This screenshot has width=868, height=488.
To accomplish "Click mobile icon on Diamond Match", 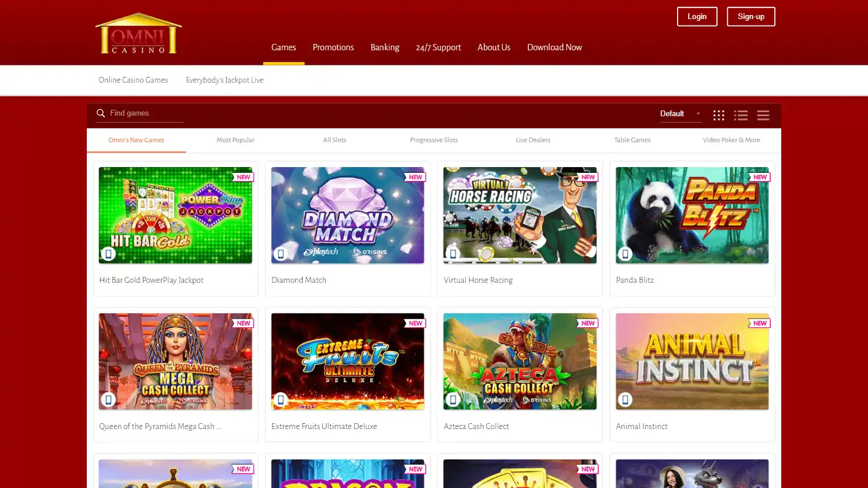I will click(281, 254).
